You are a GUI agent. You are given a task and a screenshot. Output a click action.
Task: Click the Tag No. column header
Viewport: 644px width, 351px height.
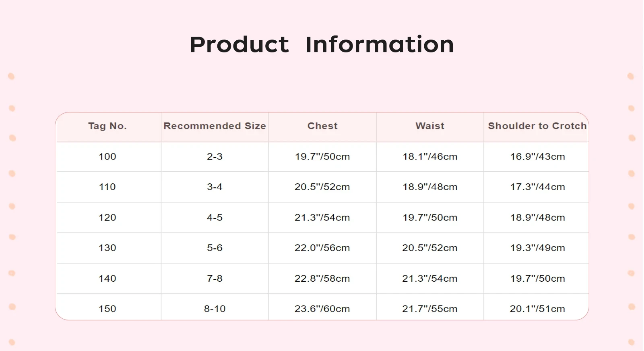coord(107,126)
